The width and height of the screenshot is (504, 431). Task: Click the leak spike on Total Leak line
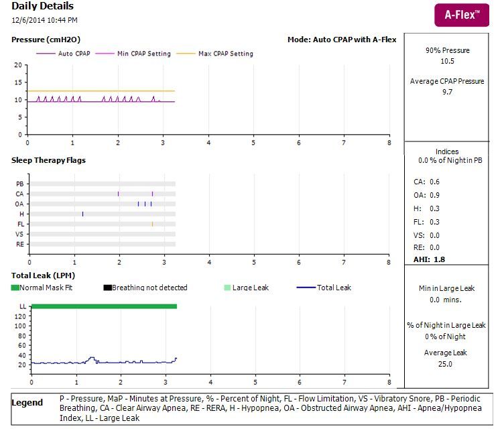[x=92, y=359]
